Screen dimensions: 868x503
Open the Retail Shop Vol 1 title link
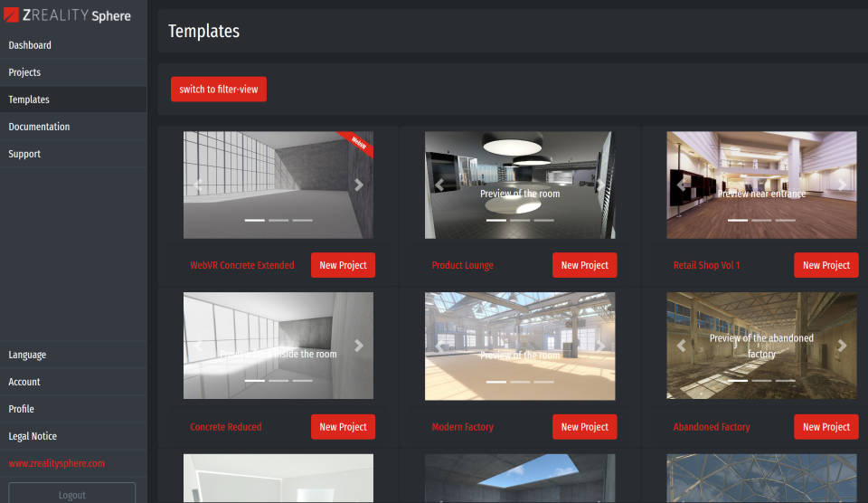click(x=706, y=265)
